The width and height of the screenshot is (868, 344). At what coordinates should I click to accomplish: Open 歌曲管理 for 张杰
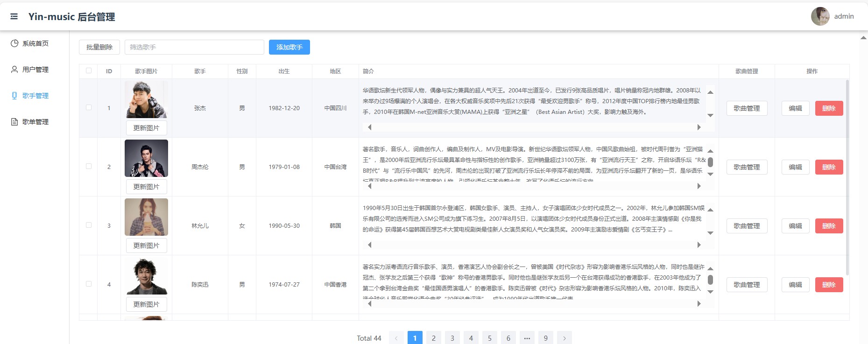pyautogui.click(x=747, y=108)
